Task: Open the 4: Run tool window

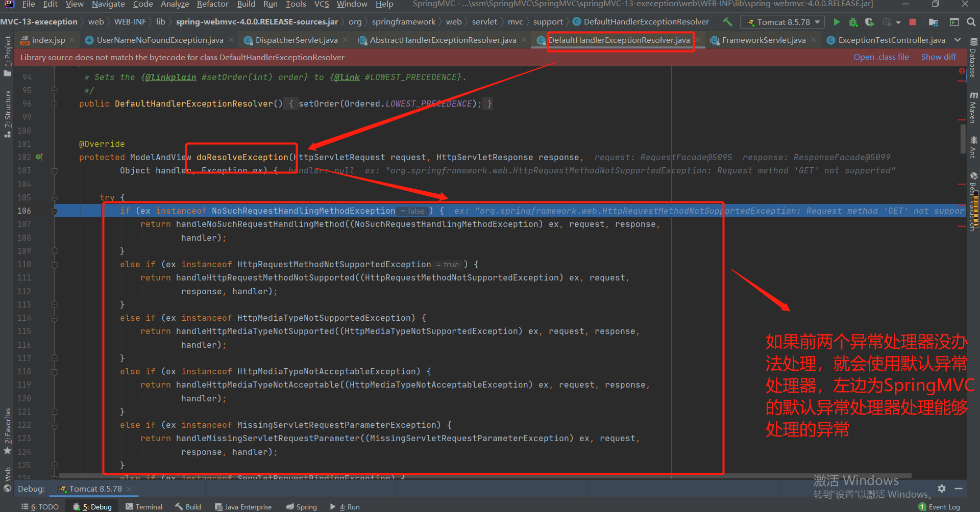Action: (345, 506)
